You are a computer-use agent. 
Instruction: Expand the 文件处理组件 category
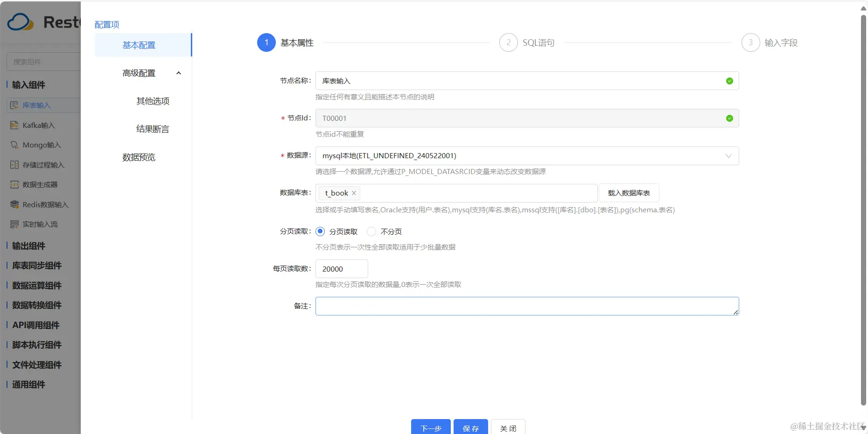pos(37,365)
